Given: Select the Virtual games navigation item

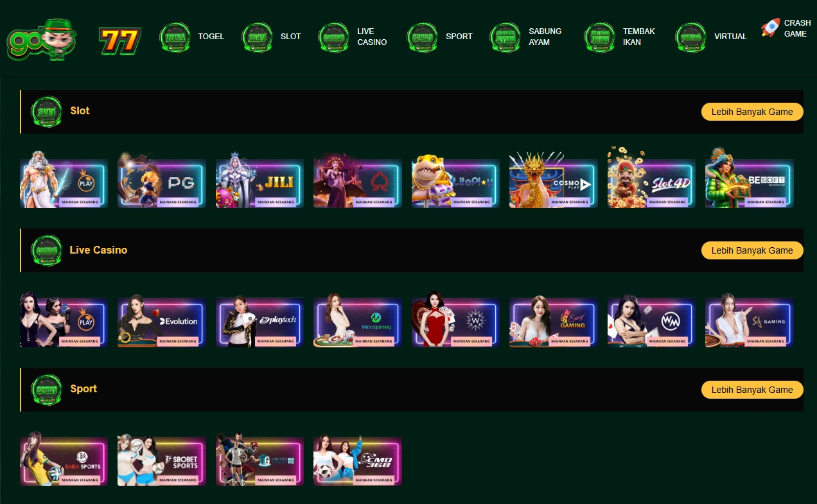Looking at the screenshot, I should [x=711, y=37].
